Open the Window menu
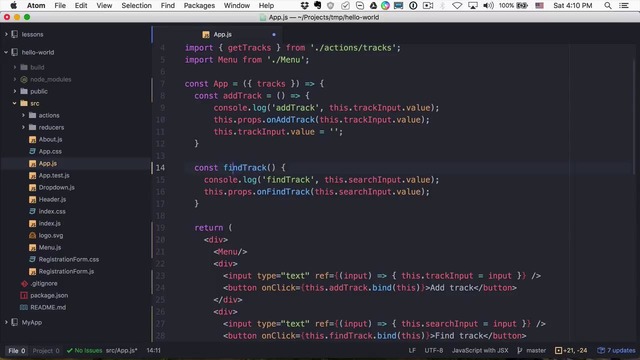 click(237, 5)
